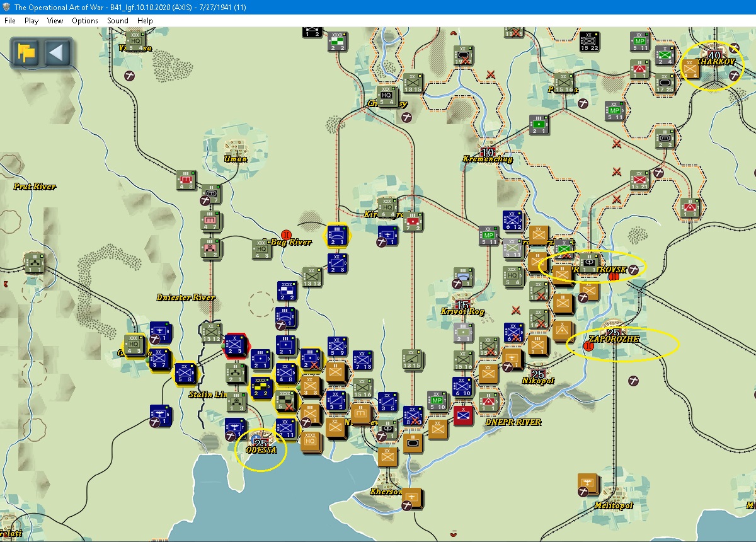
Task: Click the Nikopol 25-point objective marker
Action: pyautogui.click(x=538, y=374)
